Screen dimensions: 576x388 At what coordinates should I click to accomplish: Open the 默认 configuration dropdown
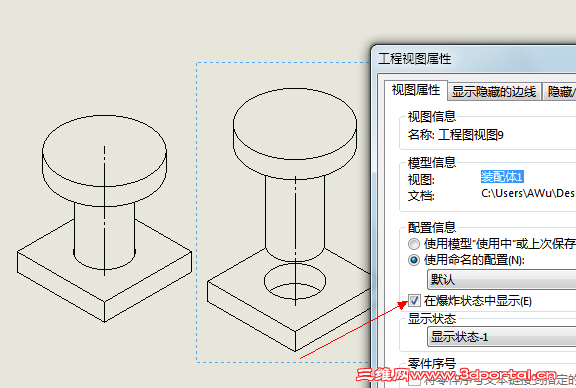(x=501, y=280)
